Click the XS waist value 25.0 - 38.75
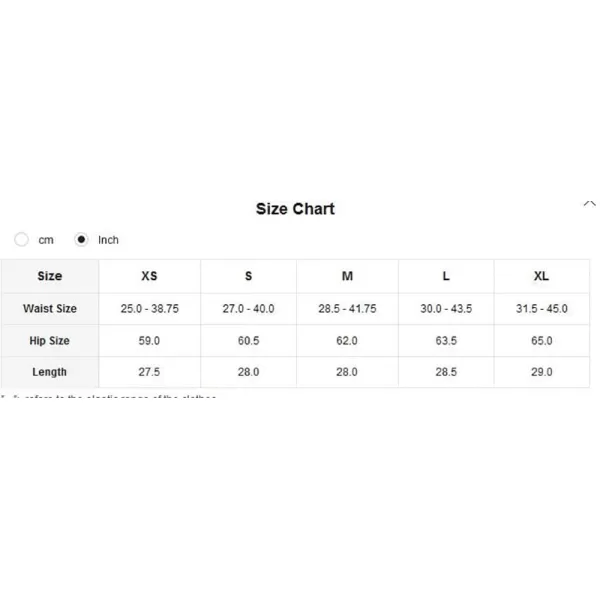 click(150, 308)
